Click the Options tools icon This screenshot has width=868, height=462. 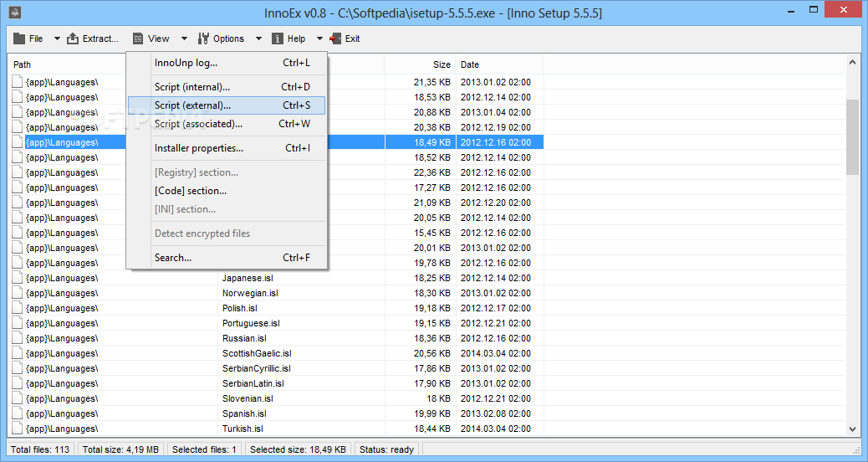(x=204, y=38)
